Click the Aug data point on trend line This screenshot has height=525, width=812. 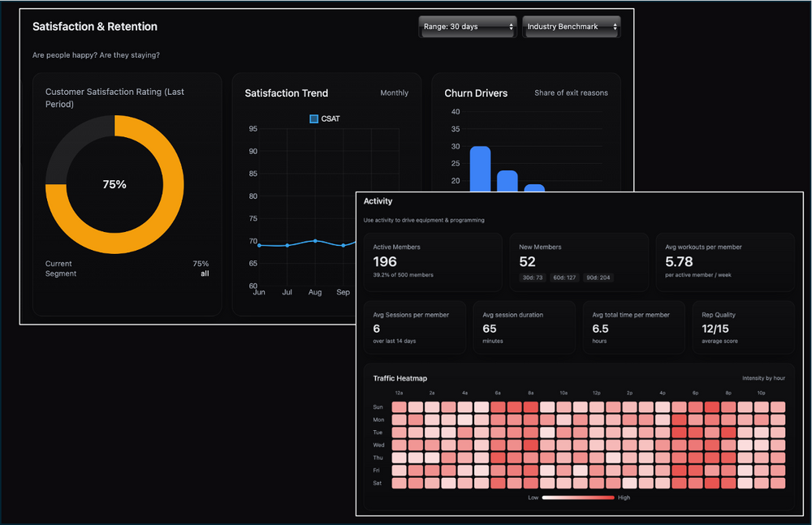(x=315, y=241)
